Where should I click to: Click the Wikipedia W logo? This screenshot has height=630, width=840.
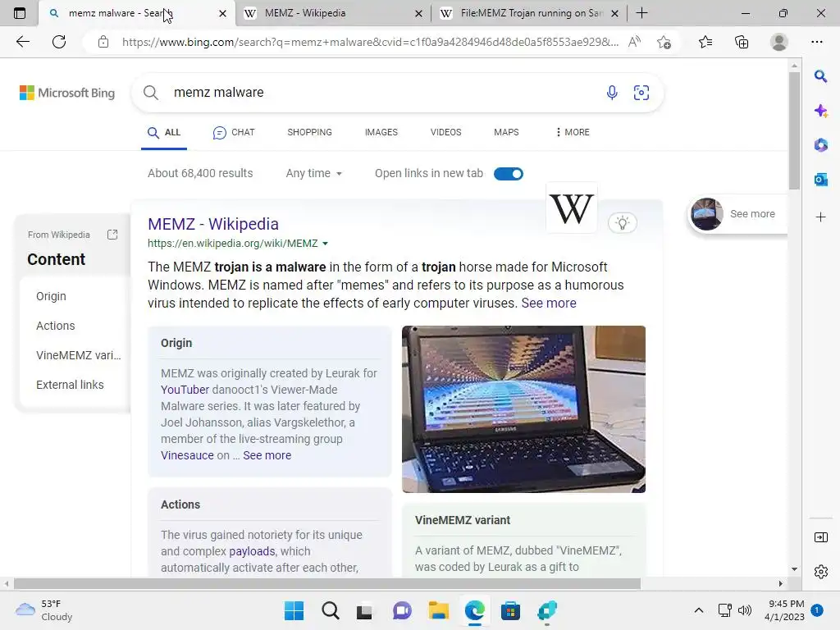(x=572, y=208)
